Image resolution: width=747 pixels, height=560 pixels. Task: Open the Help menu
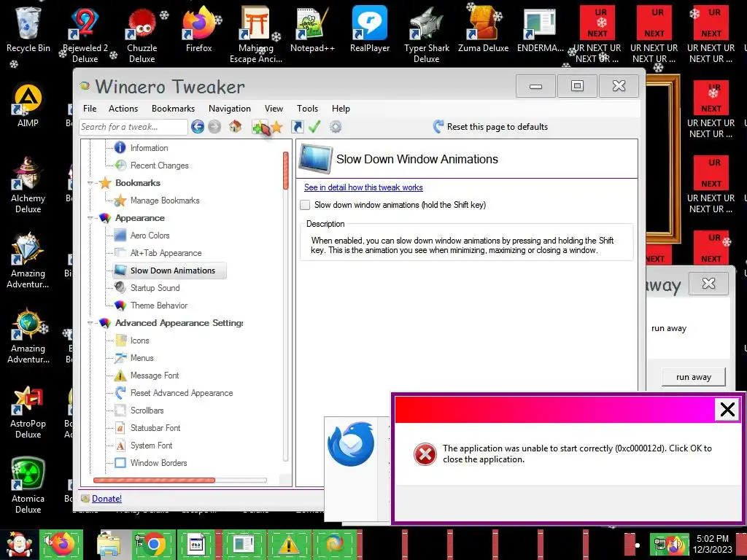(341, 109)
